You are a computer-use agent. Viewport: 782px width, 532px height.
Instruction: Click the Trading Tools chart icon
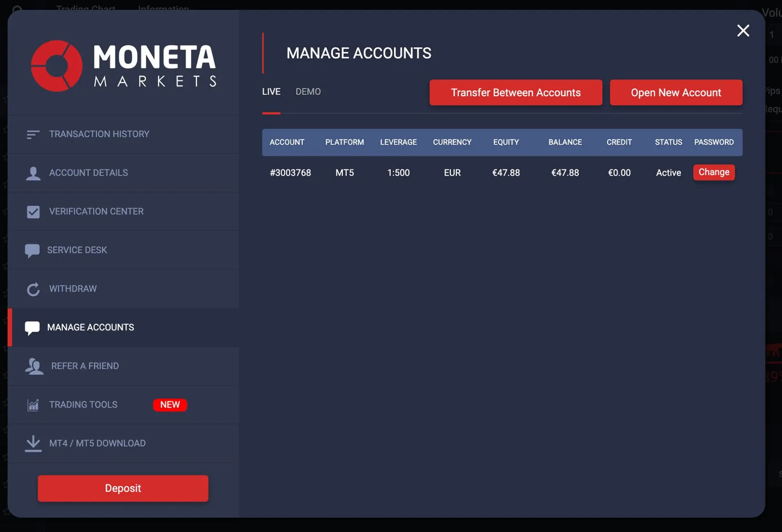(x=33, y=405)
